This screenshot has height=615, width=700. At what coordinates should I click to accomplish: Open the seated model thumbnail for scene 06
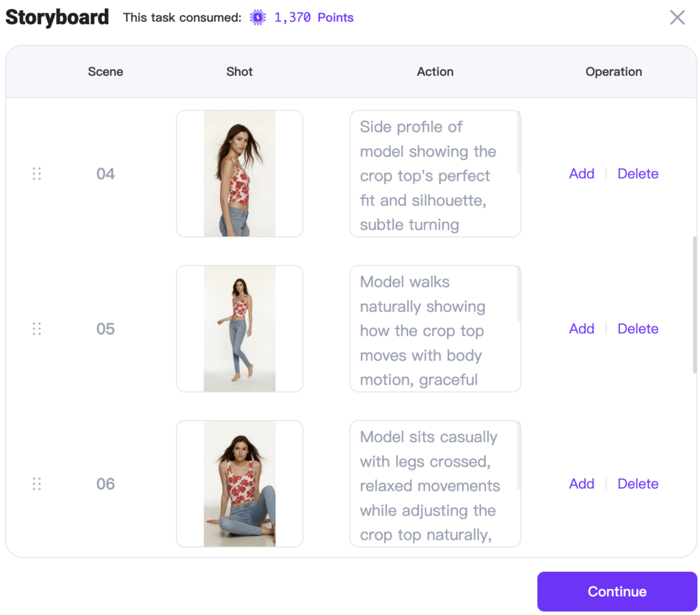coord(239,484)
